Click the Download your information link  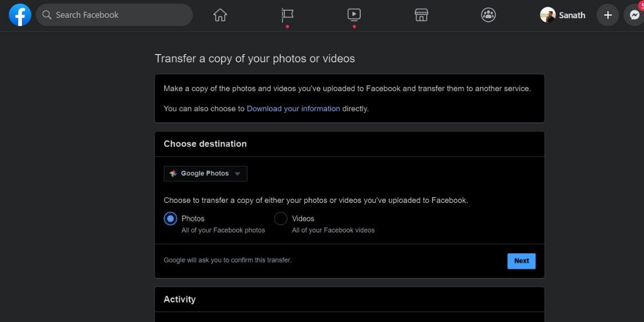click(293, 108)
